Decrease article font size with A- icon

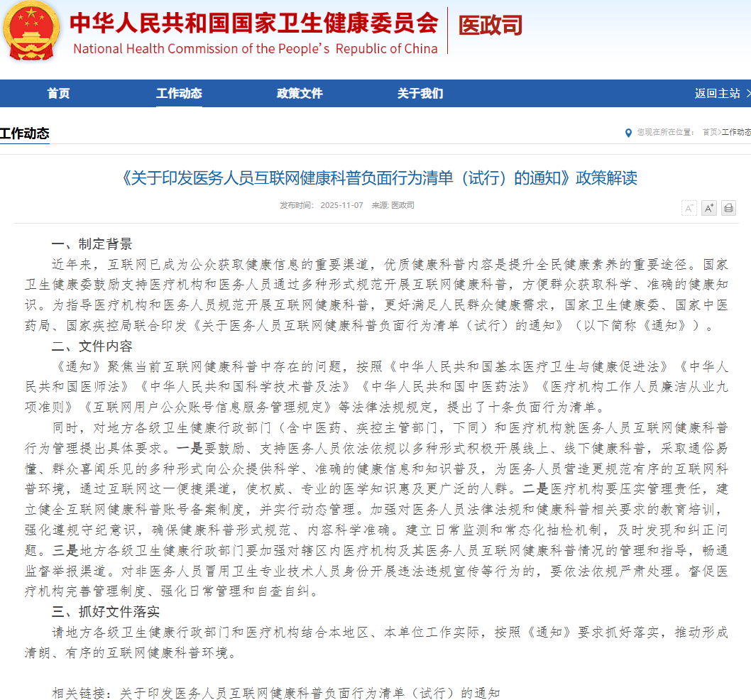pyautogui.click(x=689, y=208)
